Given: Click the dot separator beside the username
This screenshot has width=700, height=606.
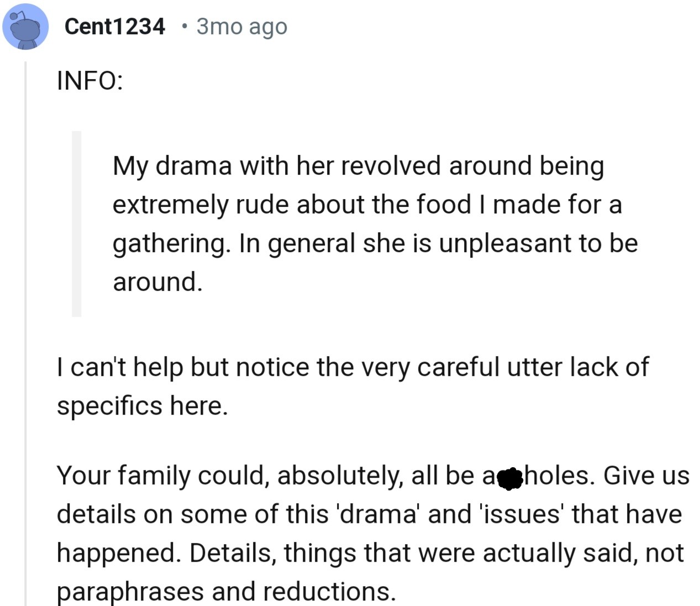Looking at the screenshot, I should pos(184,26).
